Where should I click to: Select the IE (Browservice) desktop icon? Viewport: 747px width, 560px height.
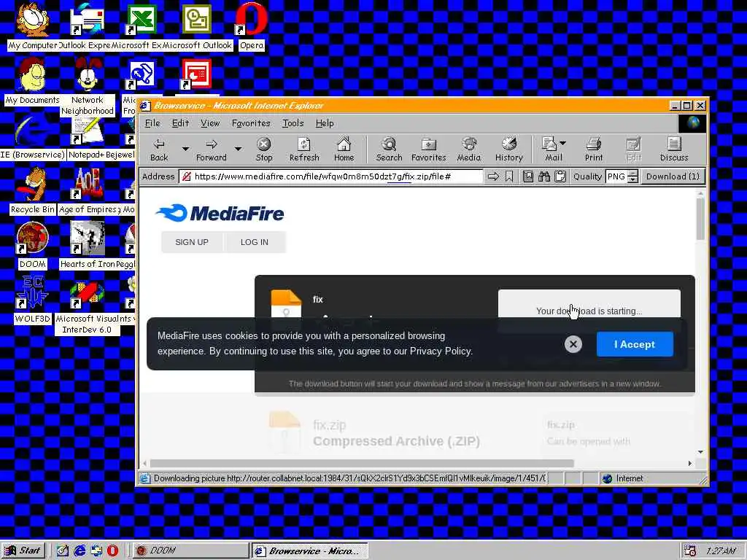pyautogui.click(x=32, y=136)
